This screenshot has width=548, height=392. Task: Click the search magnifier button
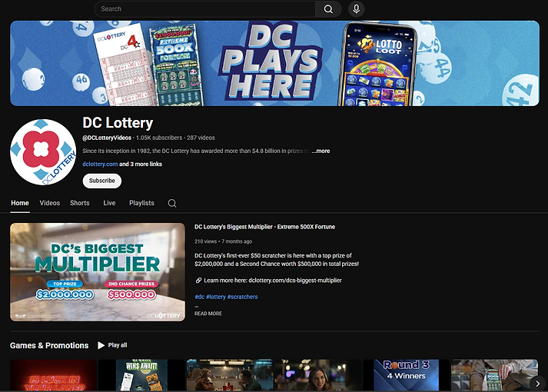tap(328, 9)
